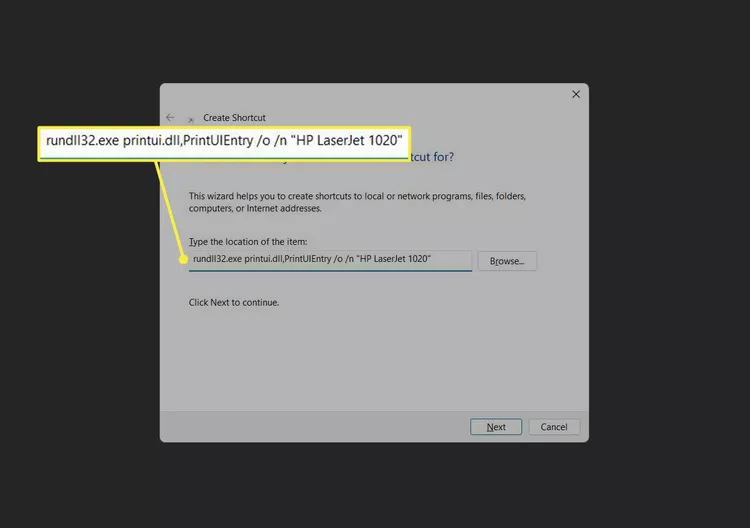Click the shortcut icon beside the Create Shortcut title
Viewport: 750px width, 528px height.
(x=191, y=120)
